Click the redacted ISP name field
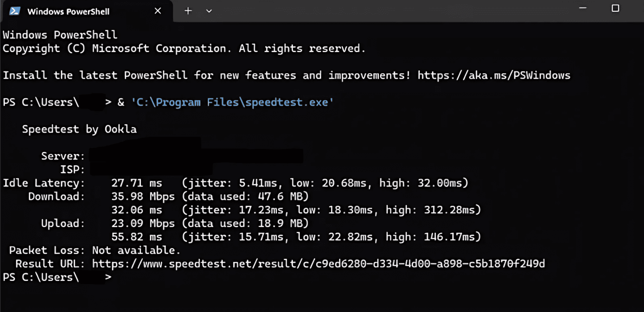Viewport: 644px width, 312px height. coord(151,169)
